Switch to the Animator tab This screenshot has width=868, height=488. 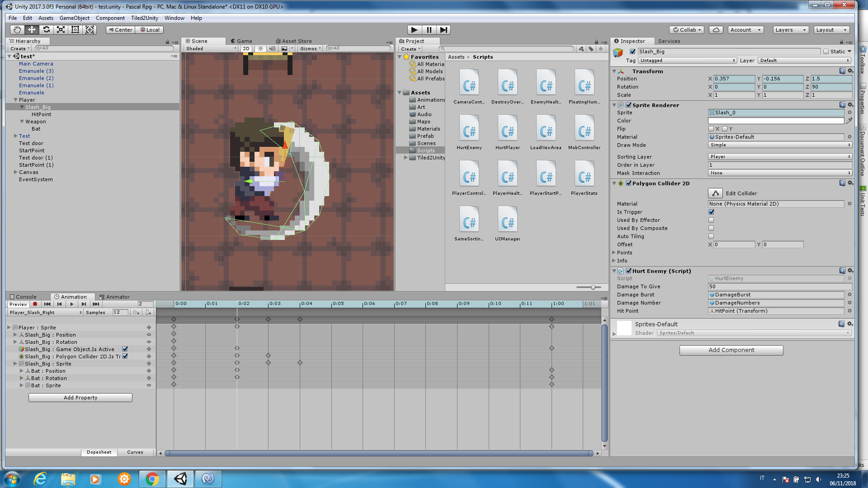coord(115,297)
